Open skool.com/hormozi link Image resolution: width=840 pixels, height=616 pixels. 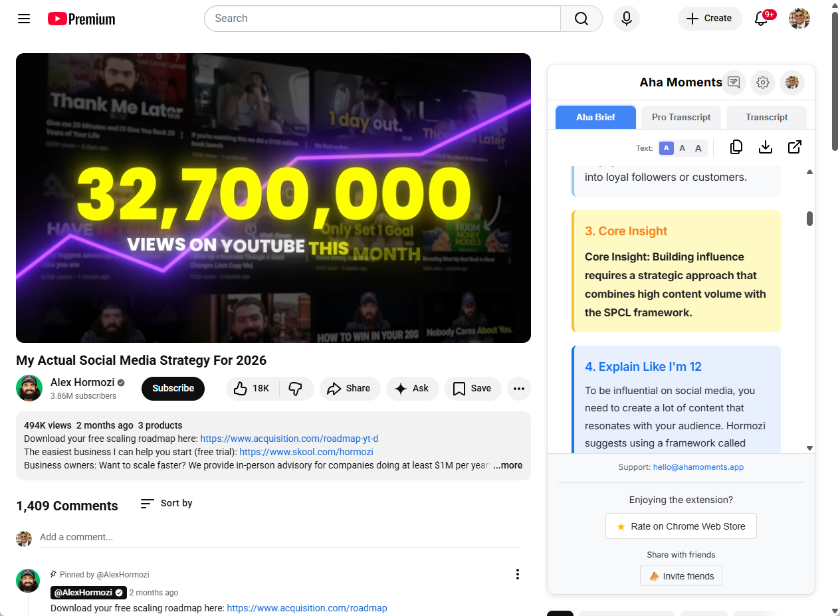[x=306, y=452]
